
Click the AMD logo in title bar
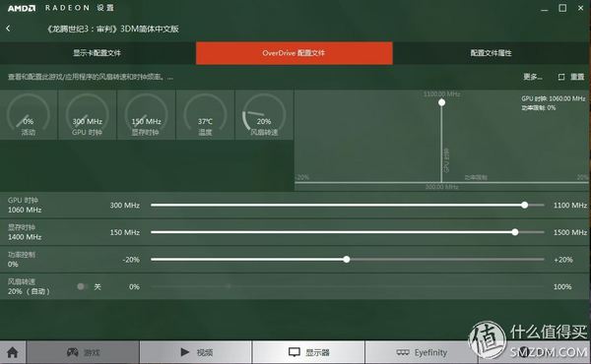pyautogui.click(x=22, y=8)
